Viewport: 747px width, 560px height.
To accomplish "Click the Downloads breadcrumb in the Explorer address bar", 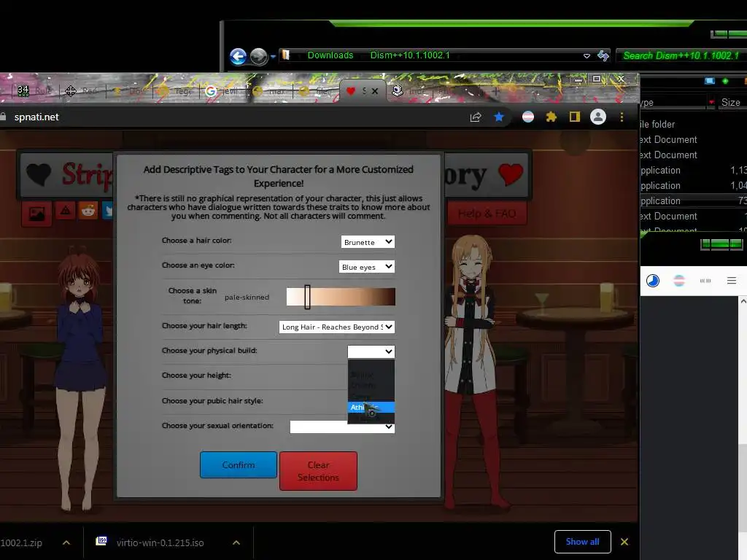I will (x=330, y=55).
